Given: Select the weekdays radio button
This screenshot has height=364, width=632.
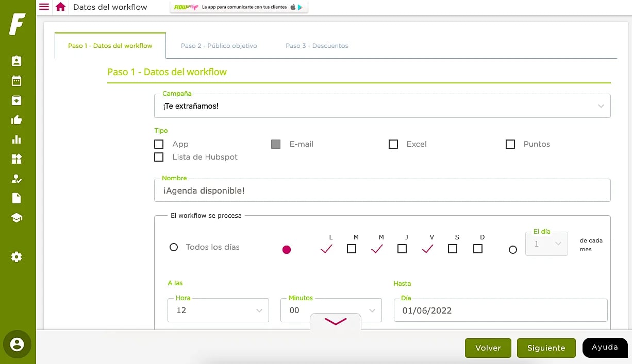Looking at the screenshot, I should point(287,250).
